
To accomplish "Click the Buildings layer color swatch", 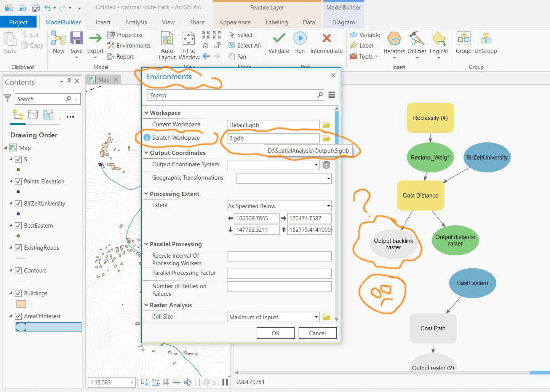I will (x=21, y=304).
